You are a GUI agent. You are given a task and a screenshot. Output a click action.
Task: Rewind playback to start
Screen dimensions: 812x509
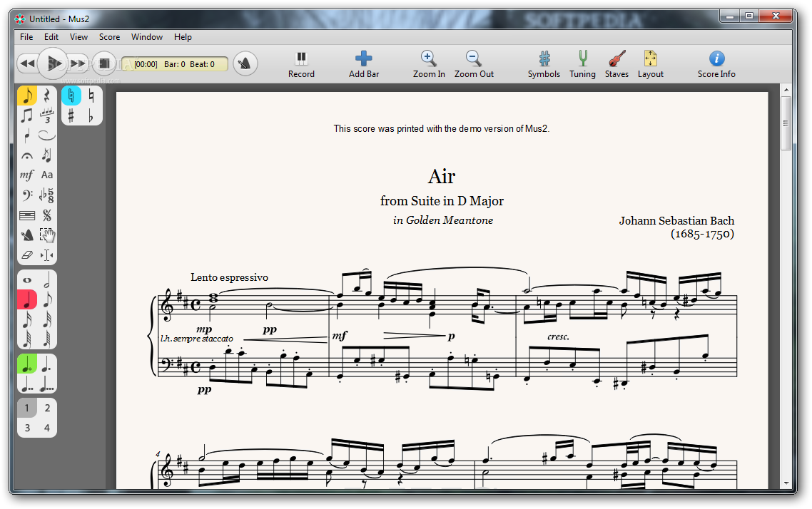click(x=28, y=63)
